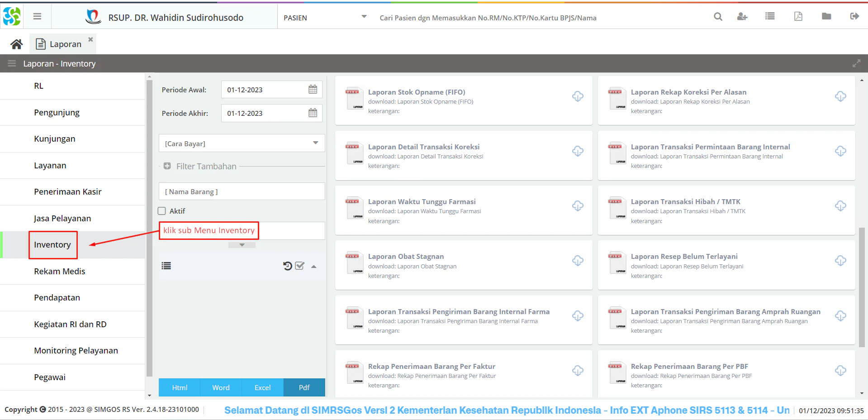Screen dimensions: 868x420
Task: Click the SIMGOS logo icon
Action: [x=12, y=17]
